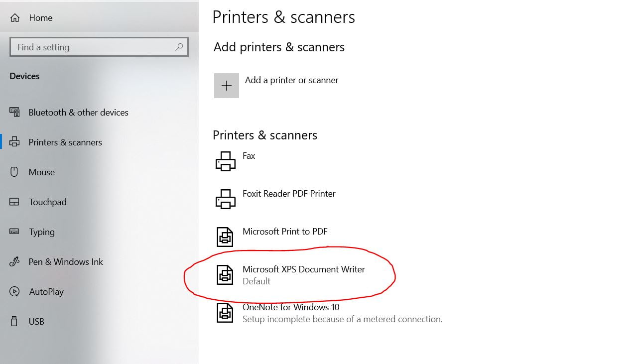Go to Touchpad settings
Screen dimensions: 635x364
[x=48, y=202]
